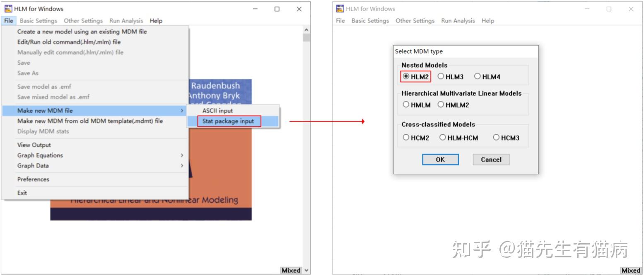
Task: Open Preferences from the File menu
Action: pos(33,179)
